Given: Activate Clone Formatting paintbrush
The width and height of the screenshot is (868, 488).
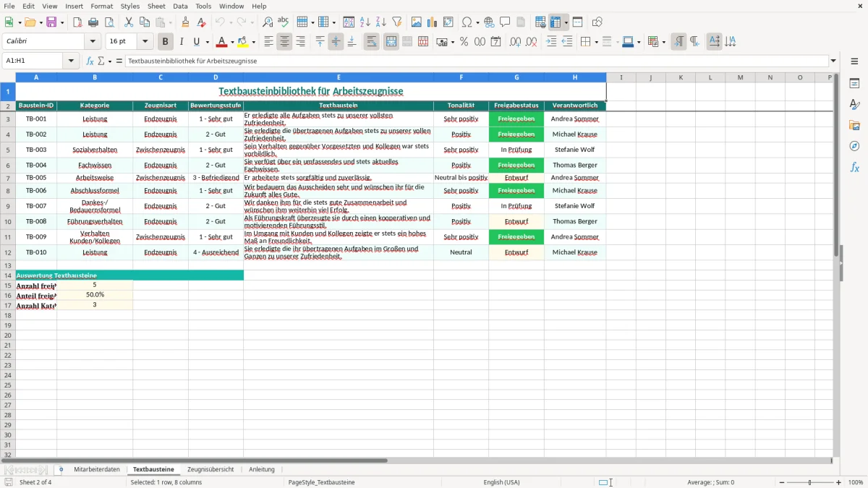Looking at the screenshot, I should [186, 22].
